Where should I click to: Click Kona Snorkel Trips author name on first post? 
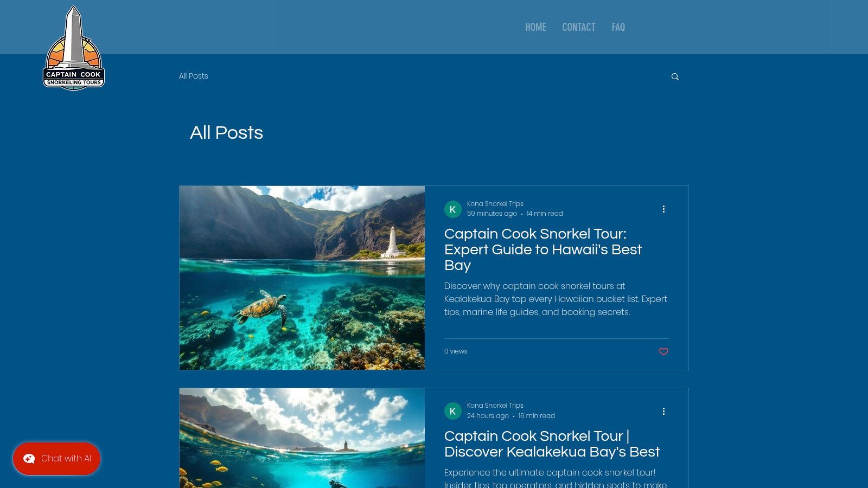click(x=495, y=204)
